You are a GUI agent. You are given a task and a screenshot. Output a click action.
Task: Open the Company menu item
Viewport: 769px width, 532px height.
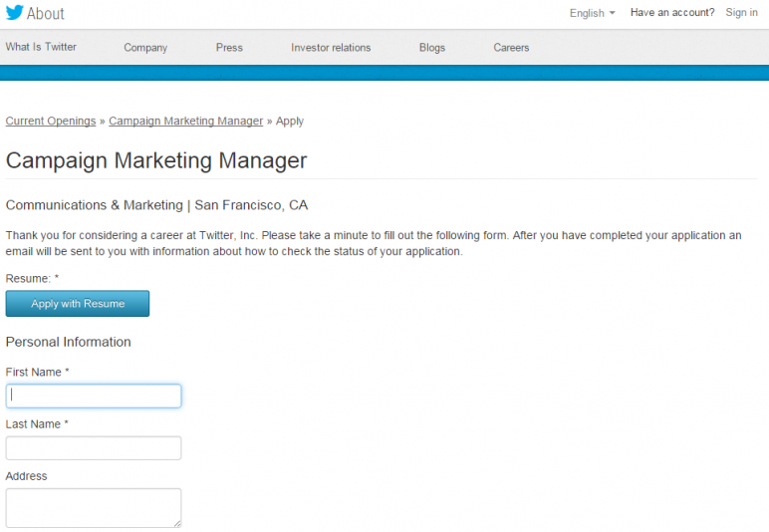145,48
